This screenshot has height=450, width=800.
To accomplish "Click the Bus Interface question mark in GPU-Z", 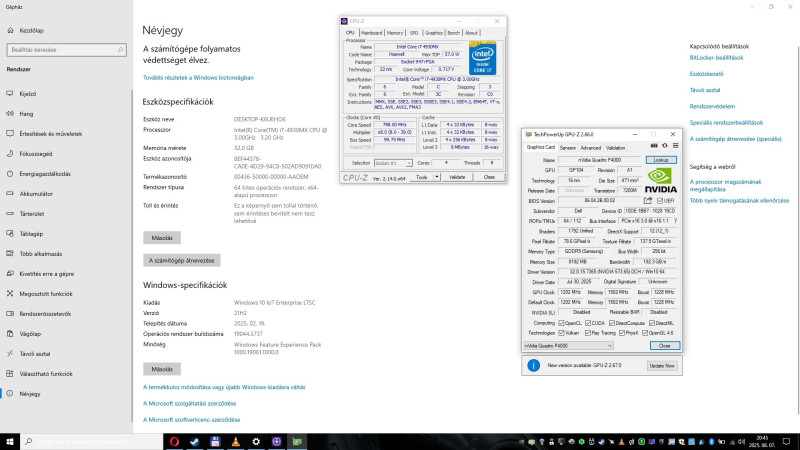I will [675, 221].
